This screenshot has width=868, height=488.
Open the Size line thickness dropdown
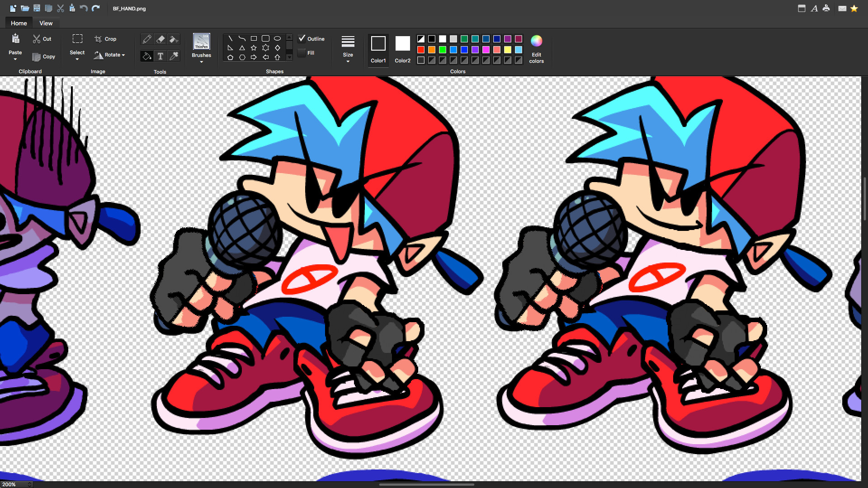(348, 48)
